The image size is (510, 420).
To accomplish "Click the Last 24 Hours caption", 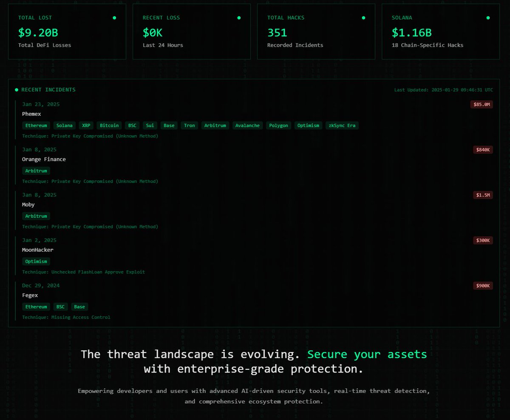I will click(163, 45).
